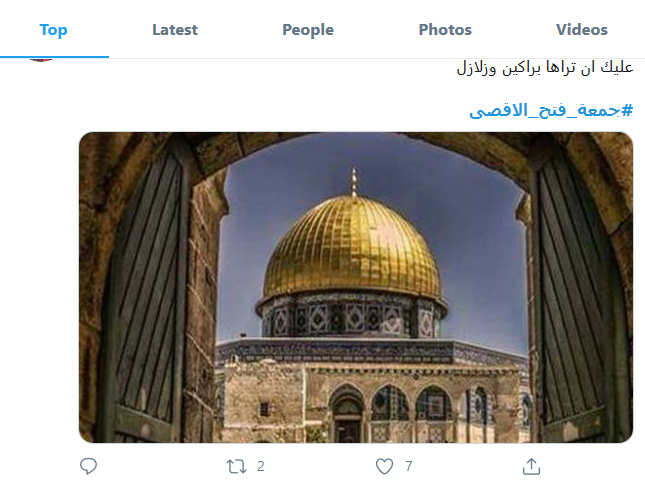Click the retweet count showing 2
This screenshot has height=481, width=645.
pyautogui.click(x=261, y=466)
